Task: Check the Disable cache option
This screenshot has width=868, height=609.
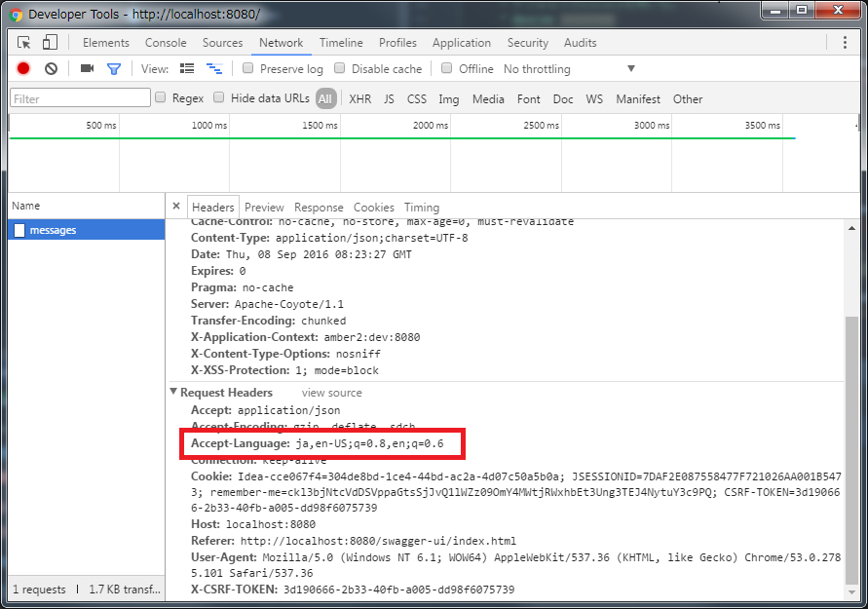Action: tap(340, 69)
